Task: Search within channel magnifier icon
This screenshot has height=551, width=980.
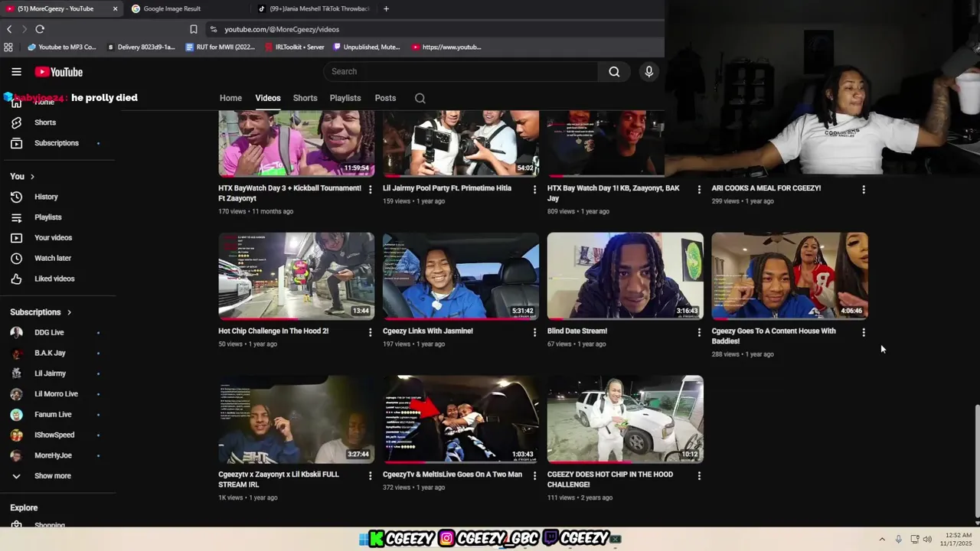Action: tap(420, 98)
